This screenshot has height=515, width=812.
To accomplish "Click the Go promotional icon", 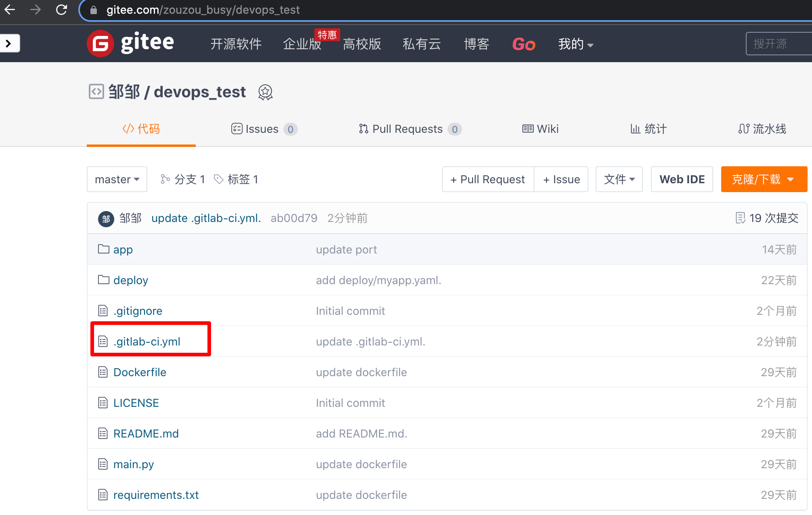I will (x=523, y=44).
